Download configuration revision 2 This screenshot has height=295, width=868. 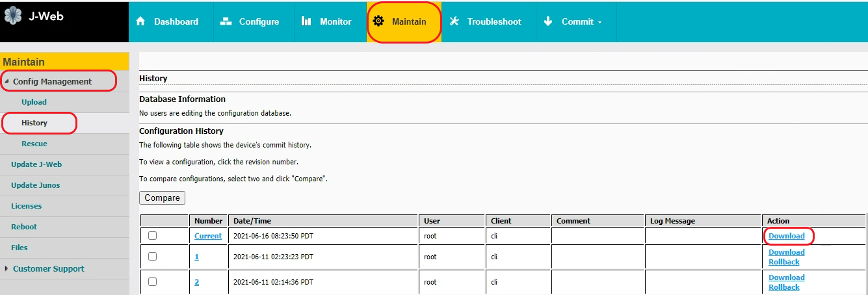(787, 277)
